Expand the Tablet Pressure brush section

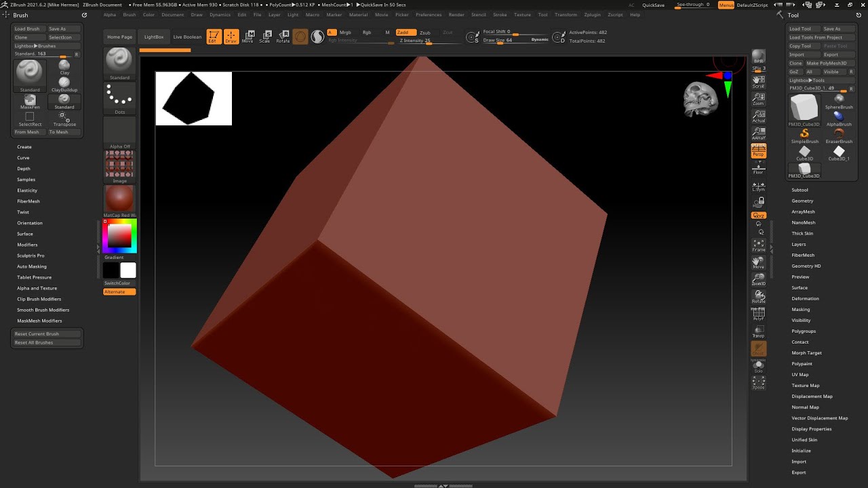34,277
